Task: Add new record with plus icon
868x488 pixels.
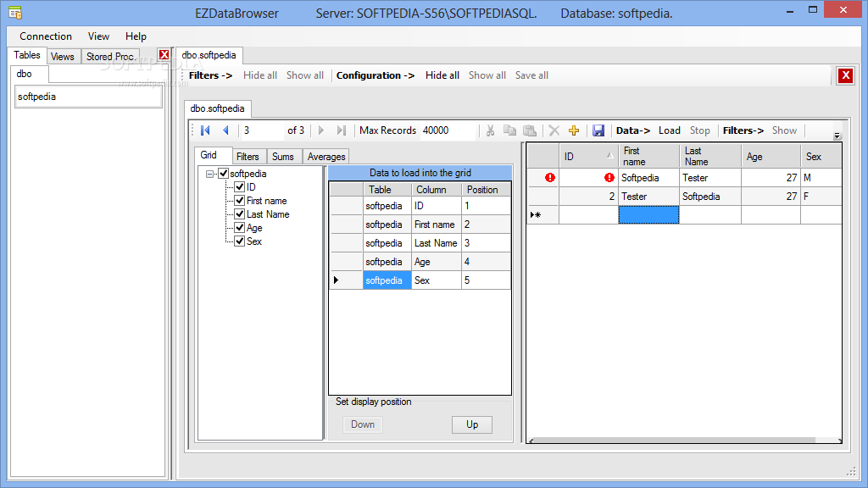Action: pos(574,130)
